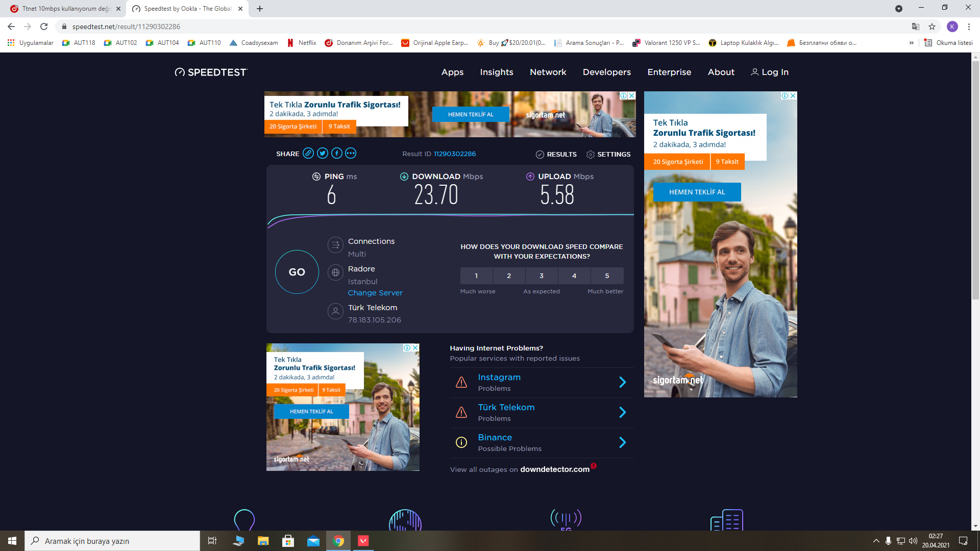980x551 pixels.
Task: Open tab search dropdown in Chrome
Action: pyautogui.click(x=899, y=9)
